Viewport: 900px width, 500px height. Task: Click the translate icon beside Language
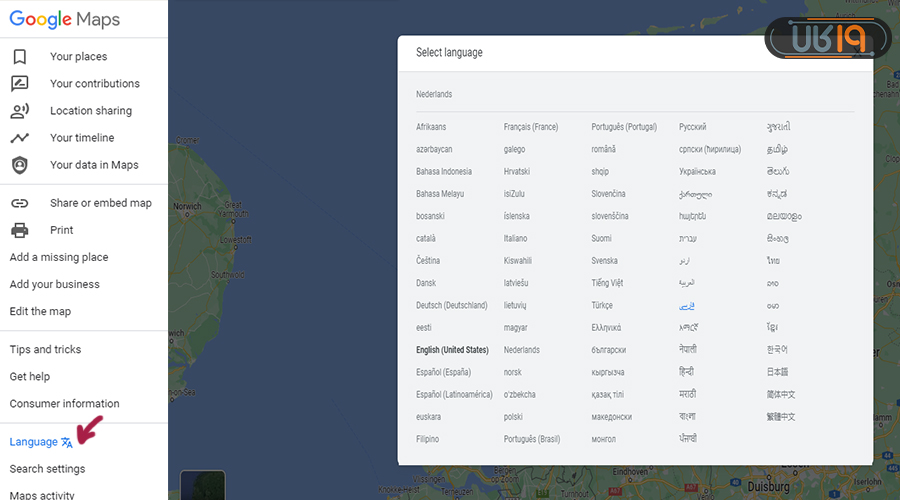tap(67, 442)
